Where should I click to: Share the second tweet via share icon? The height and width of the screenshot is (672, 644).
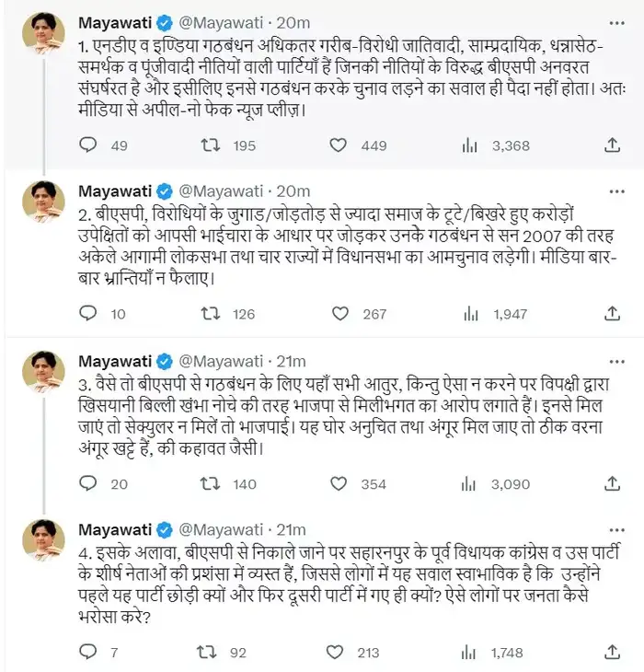614,314
